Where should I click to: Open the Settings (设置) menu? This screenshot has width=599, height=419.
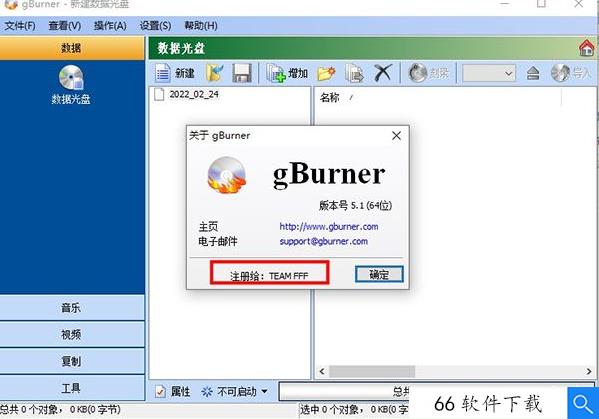[155, 26]
